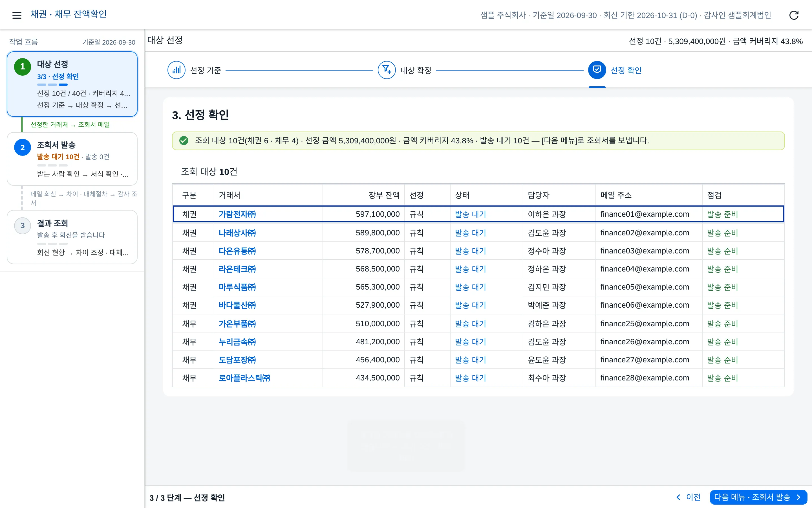This screenshot has height=508, width=812.
Task: Click 발송 대기 status in 누리금속㈜ row
Action: [470, 342]
